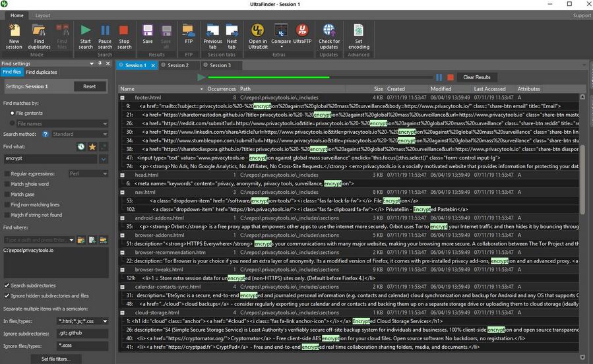Click the green play icon above results
Image resolution: width=593 pixels, height=364 pixels.
pos(201,78)
